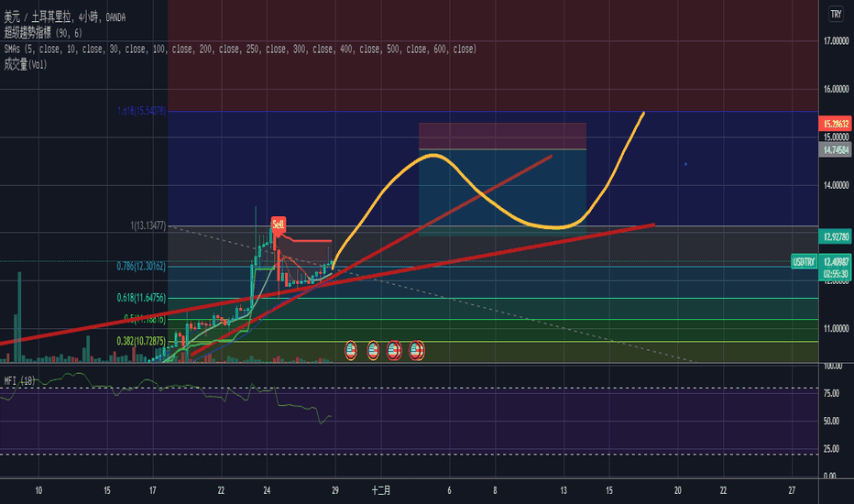Click the 16.00000 price axis label
This screenshot has height=504, width=854.
[836, 89]
